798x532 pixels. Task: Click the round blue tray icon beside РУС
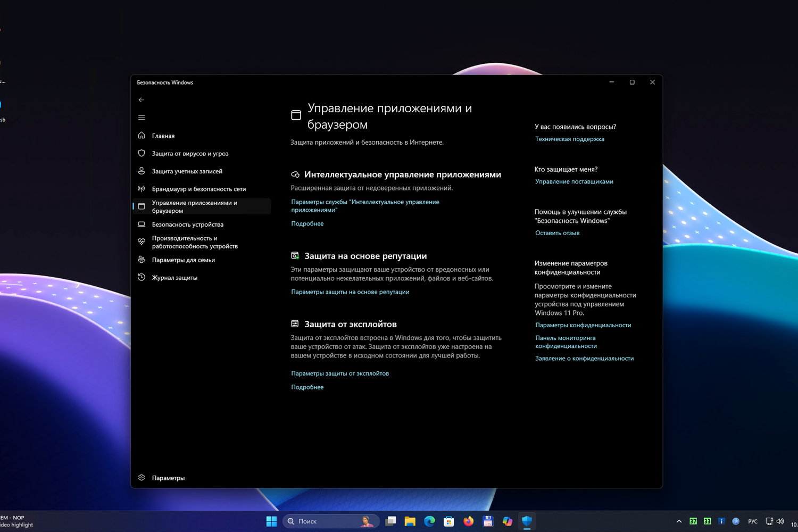tap(736, 521)
